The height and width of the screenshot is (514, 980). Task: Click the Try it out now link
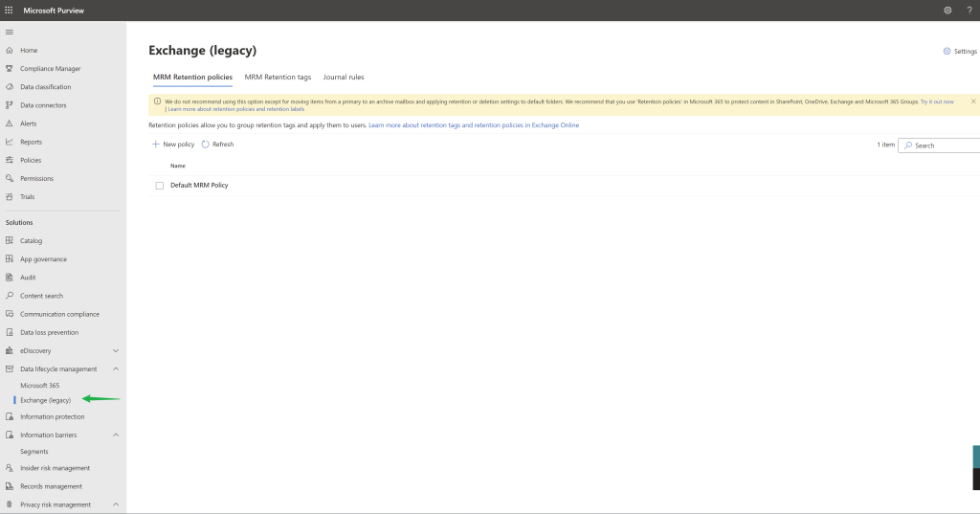tap(937, 101)
